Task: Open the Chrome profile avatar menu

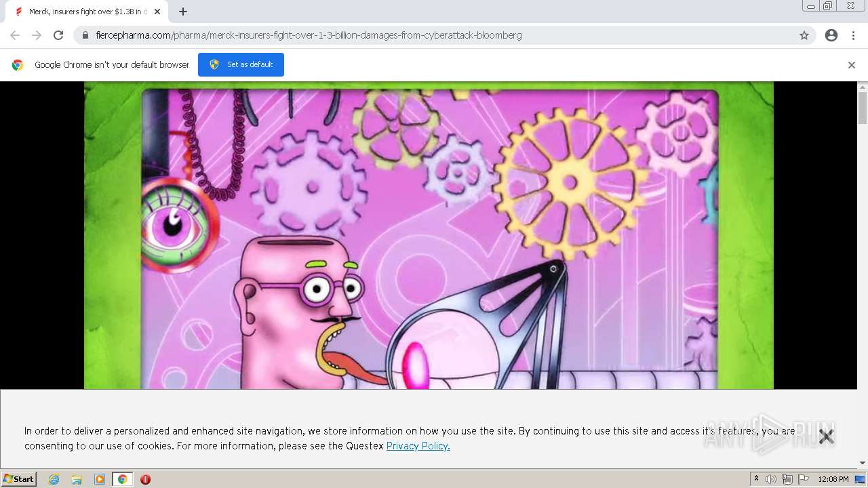Action: coord(831,35)
